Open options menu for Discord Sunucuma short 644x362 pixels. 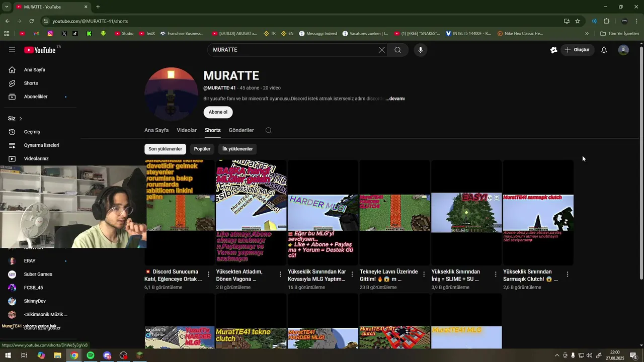(208, 275)
